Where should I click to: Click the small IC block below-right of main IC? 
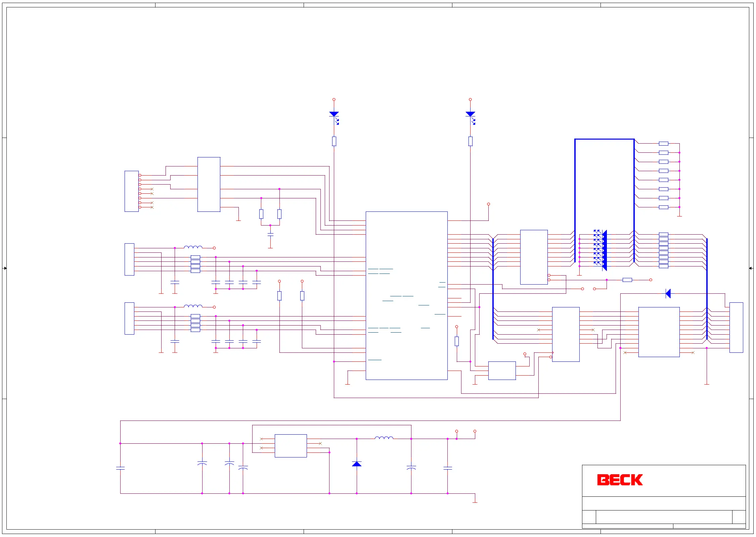[x=502, y=371]
